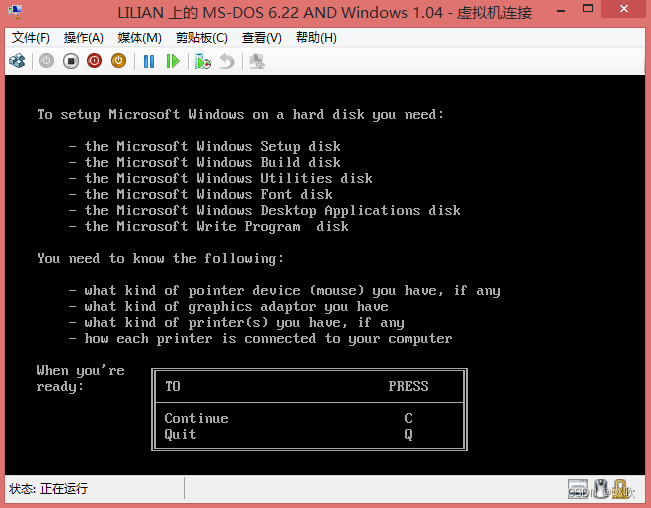This screenshot has height=508, width=651.
Task: Open the 查看(V) menu
Action: point(262,38)
